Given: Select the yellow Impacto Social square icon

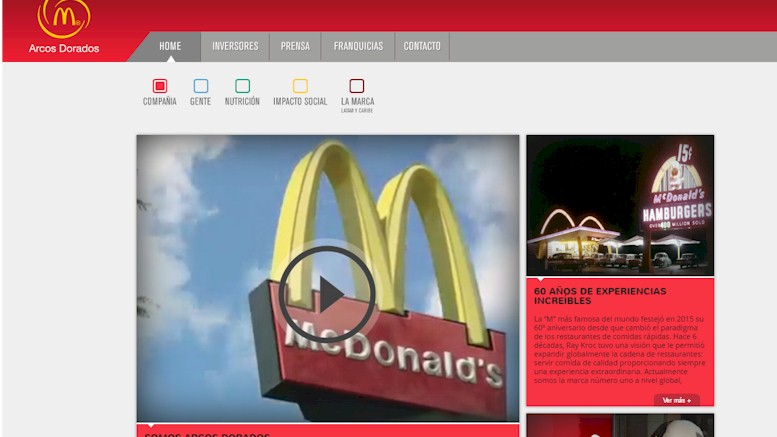Looking at the screenshot, I should coord(300,86).
